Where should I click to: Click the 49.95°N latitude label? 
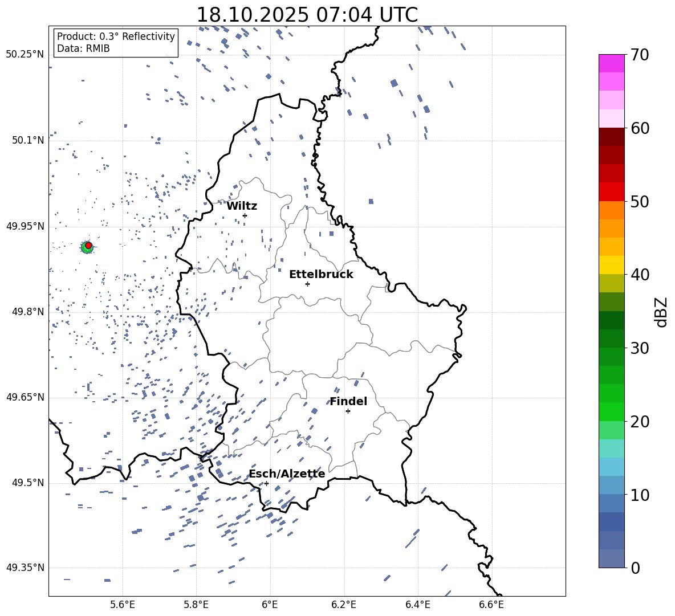(25, 226)
